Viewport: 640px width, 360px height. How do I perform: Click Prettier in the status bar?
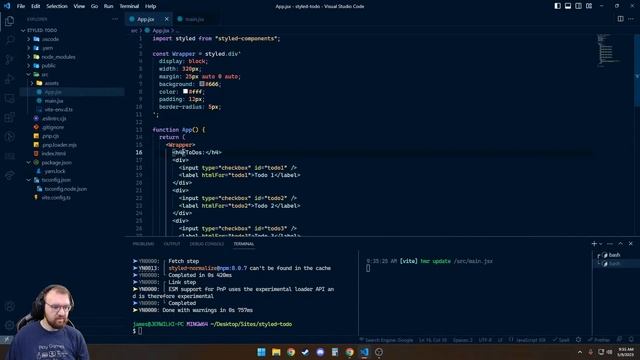pos(599,340)
